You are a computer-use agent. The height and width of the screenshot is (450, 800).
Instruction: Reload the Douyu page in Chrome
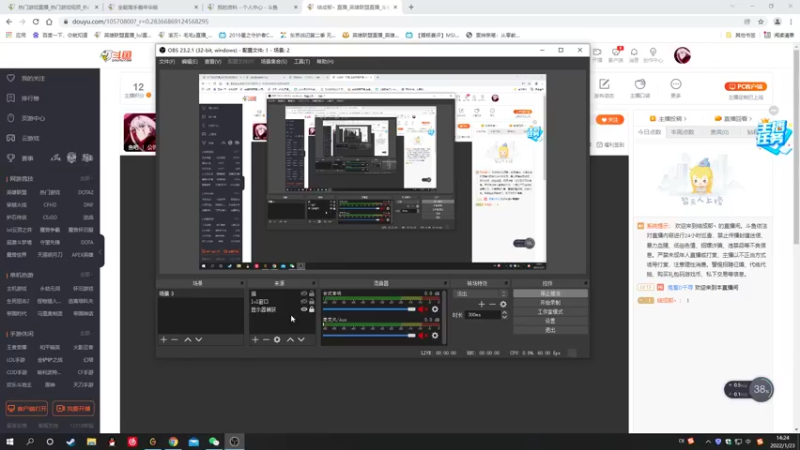point(36,21)
